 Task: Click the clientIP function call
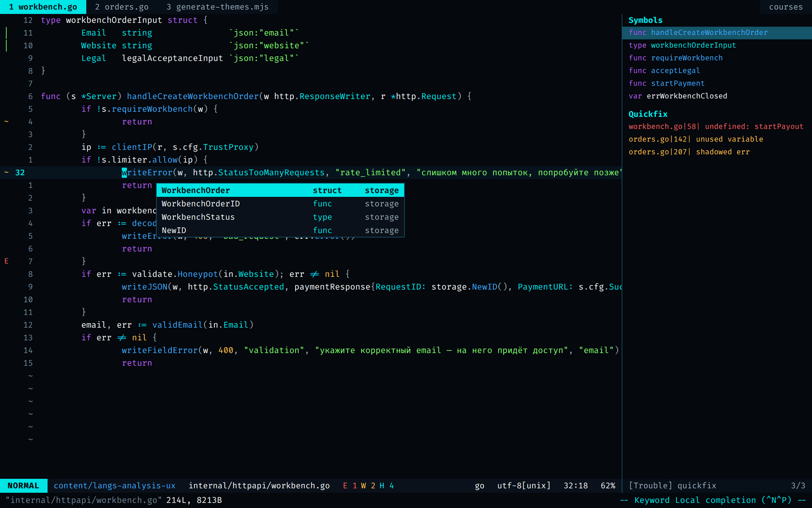point(132,147)
